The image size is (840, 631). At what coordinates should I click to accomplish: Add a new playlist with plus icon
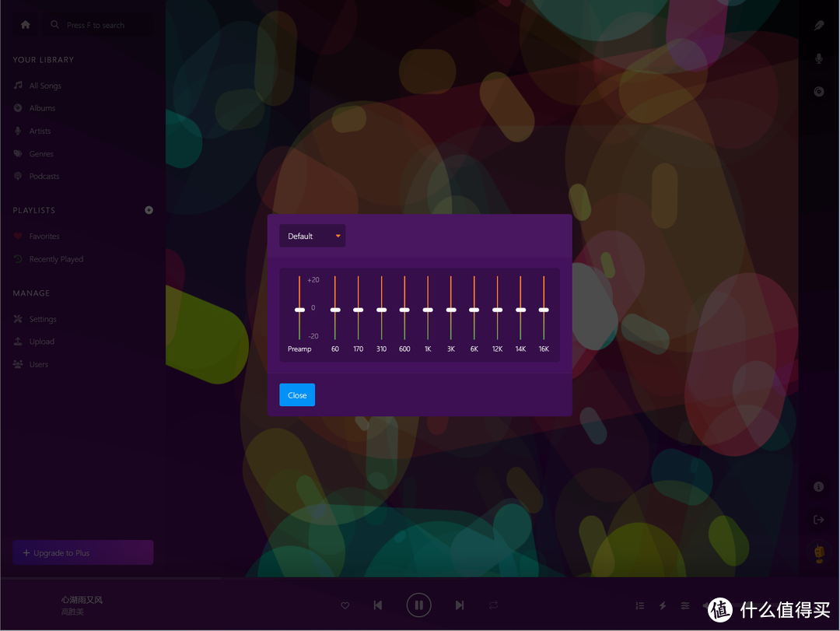point(149,210)
